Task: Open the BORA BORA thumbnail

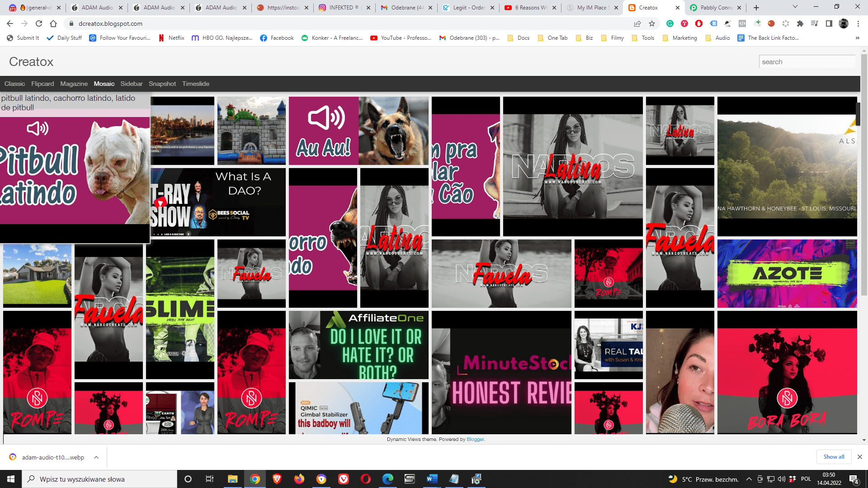Action: point(787,372)
